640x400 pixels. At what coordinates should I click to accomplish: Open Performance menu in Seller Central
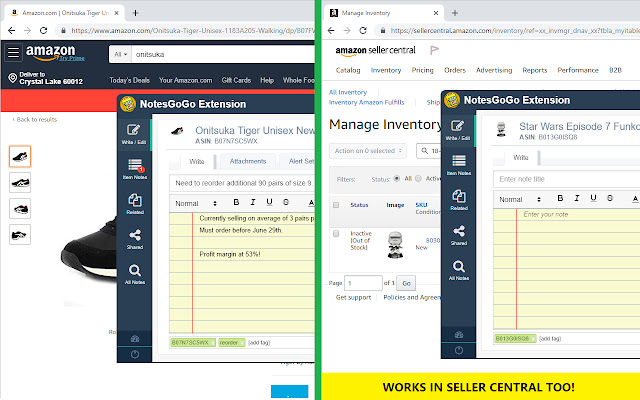(x=578, y=70)
